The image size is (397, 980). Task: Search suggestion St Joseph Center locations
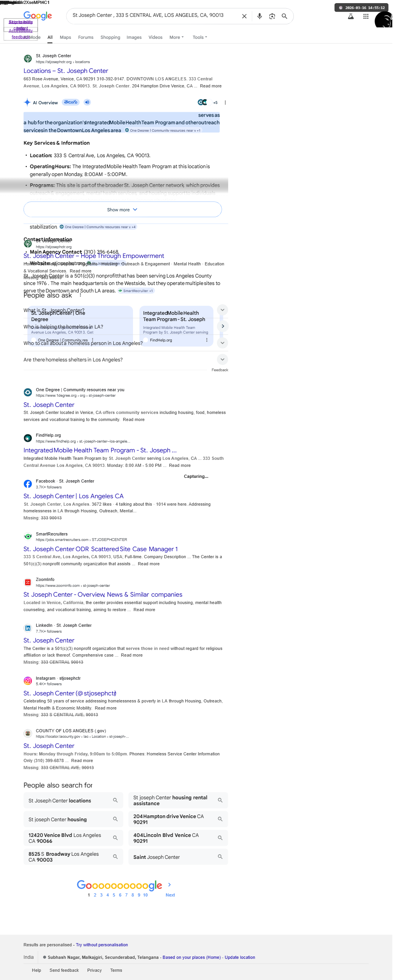point(73,800)
